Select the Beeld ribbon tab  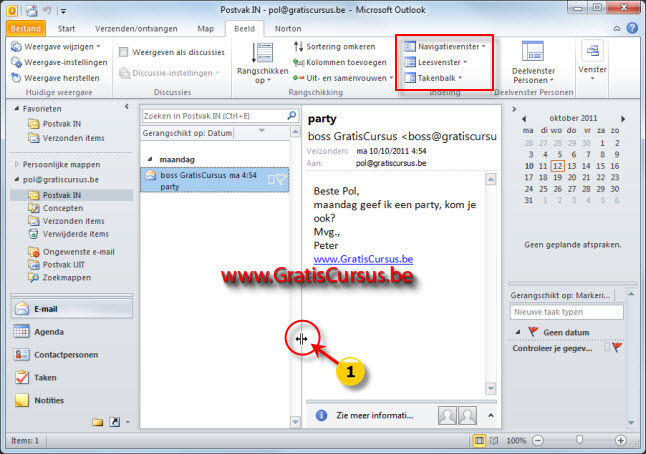pyautogui.click(x=244, y=28)
